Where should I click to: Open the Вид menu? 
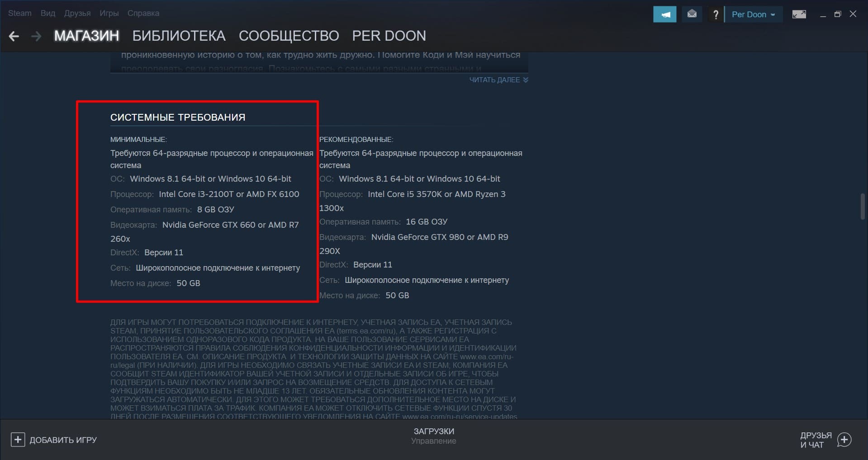48,13
